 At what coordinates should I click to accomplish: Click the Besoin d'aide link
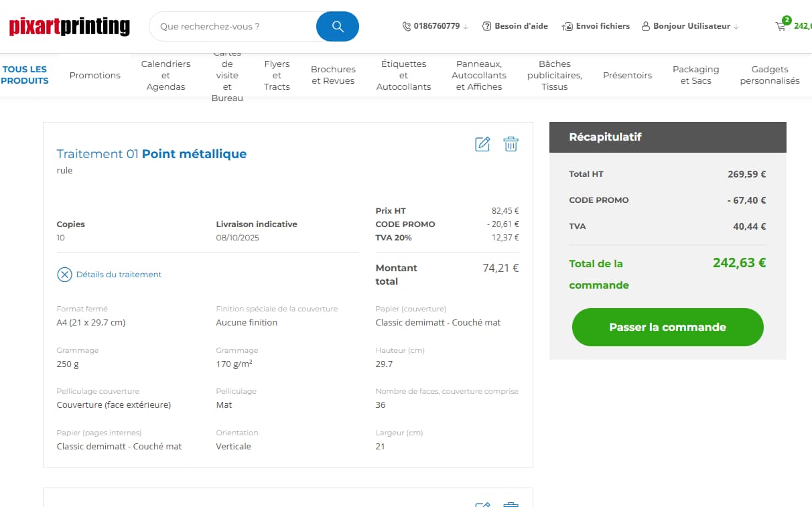pos(521,26)
